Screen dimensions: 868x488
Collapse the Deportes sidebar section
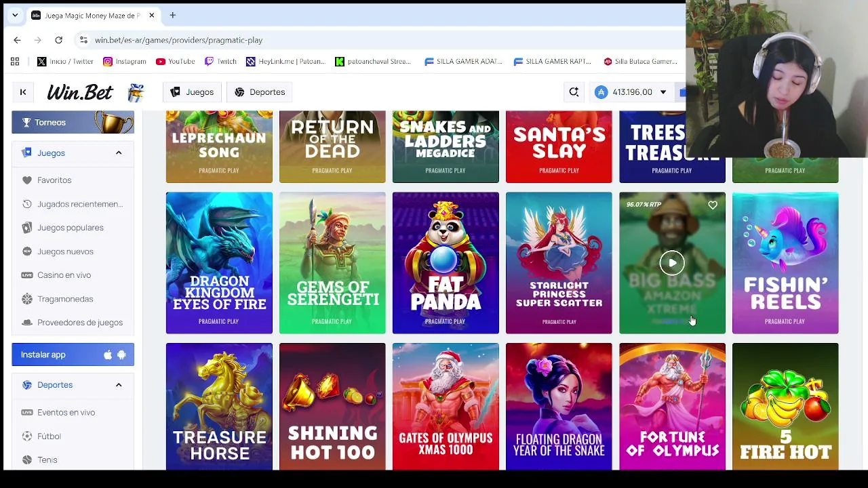tap(119, 385)
